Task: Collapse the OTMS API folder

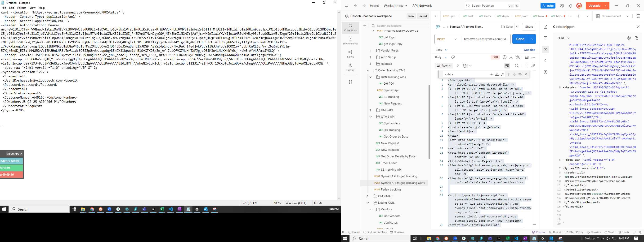Action: click(371, 117)
